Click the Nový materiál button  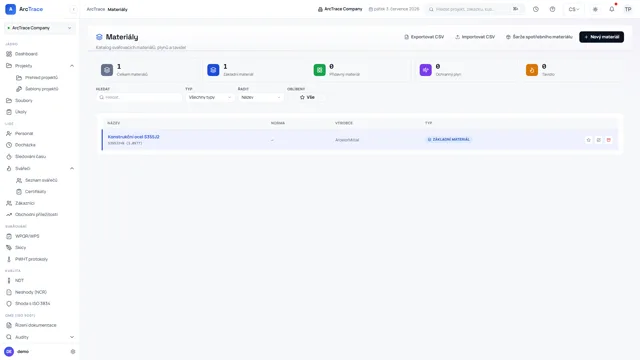[601, 37]
